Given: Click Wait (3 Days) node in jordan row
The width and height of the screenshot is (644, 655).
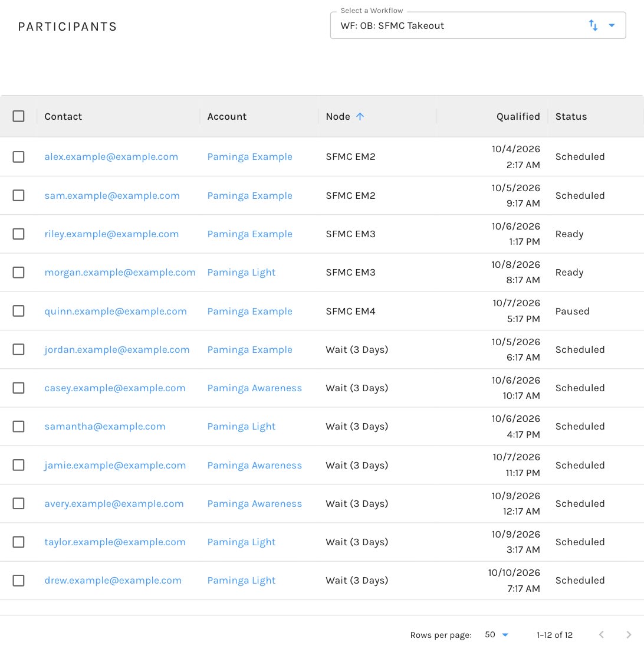Looking at the screenshot, I should [x=357, y=350].
